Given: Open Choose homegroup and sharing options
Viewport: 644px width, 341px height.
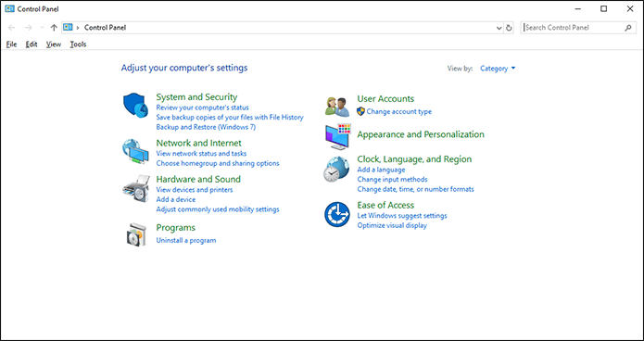Looking at the screenshot, I should (218, 163).
